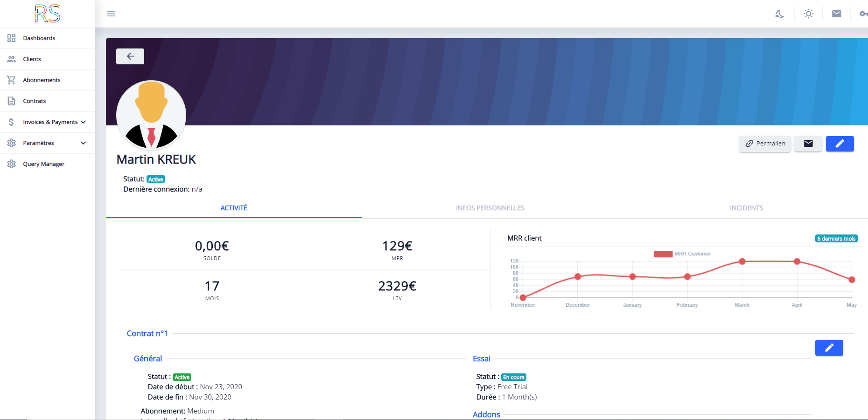Viewport: 868px width, 420px height.
Task: Click the Type : Free Trial text
Action: (x=502, y=387)
